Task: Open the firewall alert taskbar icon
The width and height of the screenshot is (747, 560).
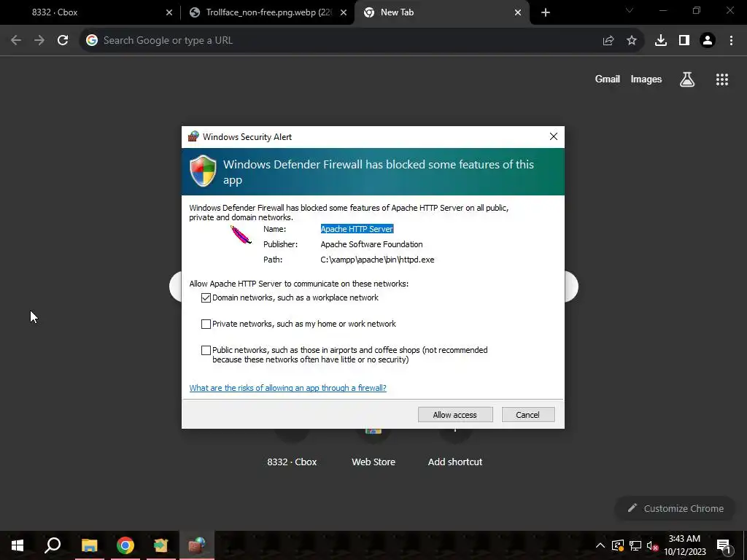Action: point(197,545)
